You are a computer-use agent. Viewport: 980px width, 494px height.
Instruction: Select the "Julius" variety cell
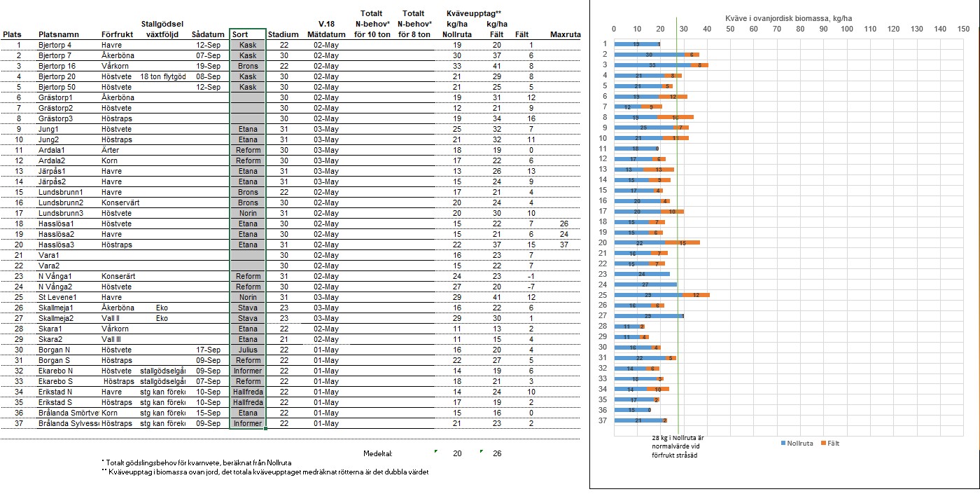(x=248, y=350)
